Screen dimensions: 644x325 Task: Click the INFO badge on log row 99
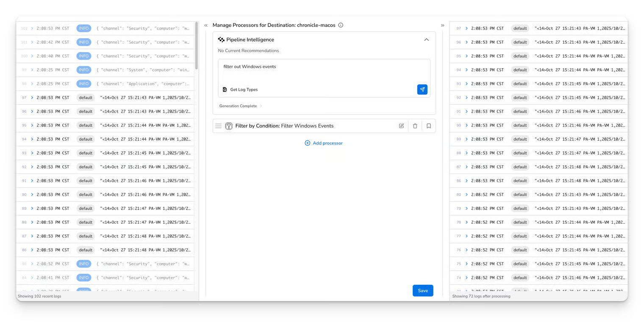(83, 70)
